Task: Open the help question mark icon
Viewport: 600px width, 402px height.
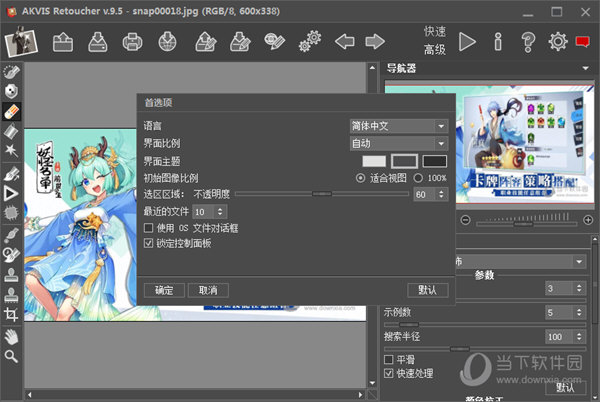Action: click(528, 42)
